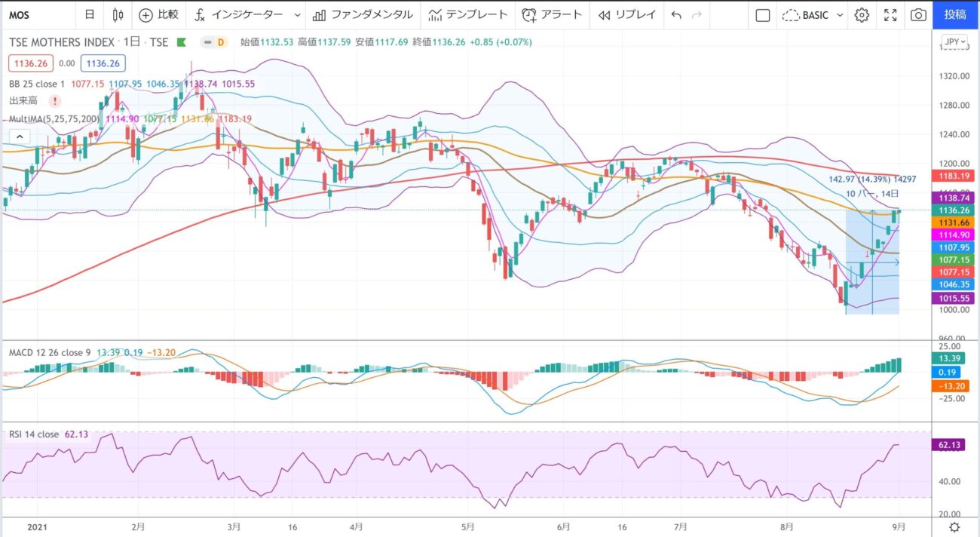Select the 142.97 (14.39%) price range measurement label
Viewport: 980px width, 537px height.
[x=872, y=180]
